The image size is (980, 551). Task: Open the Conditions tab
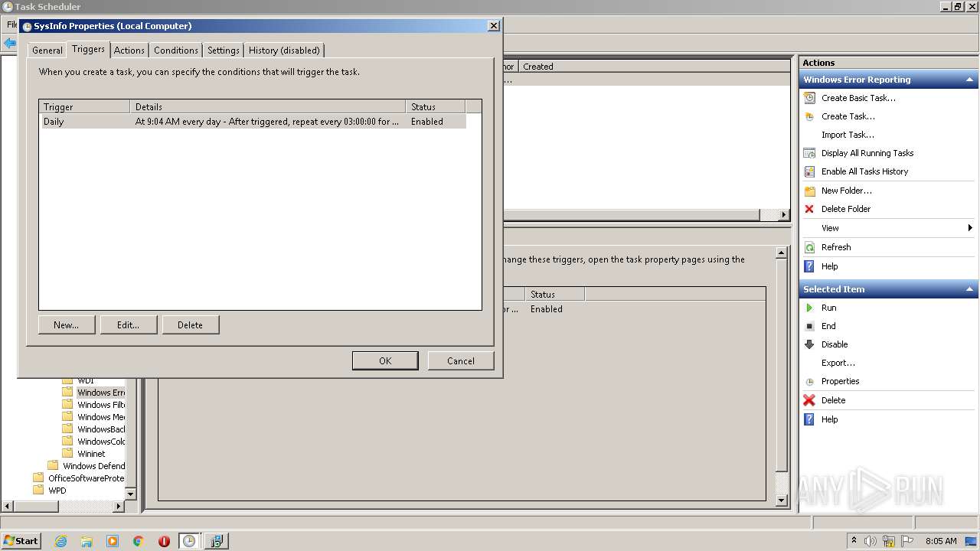175,51
